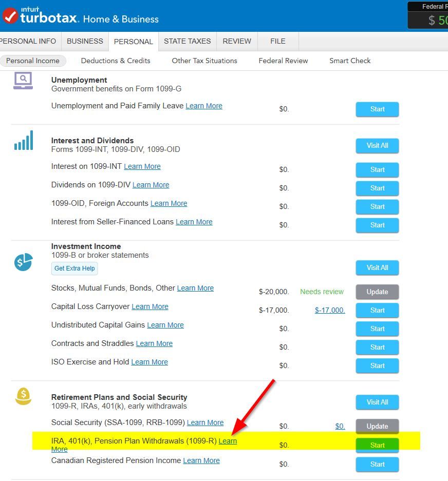This screenshot has height=481, width=448.
Task: Open Learn More for Dividends on 1099-DIV
Action: point(151,185)
